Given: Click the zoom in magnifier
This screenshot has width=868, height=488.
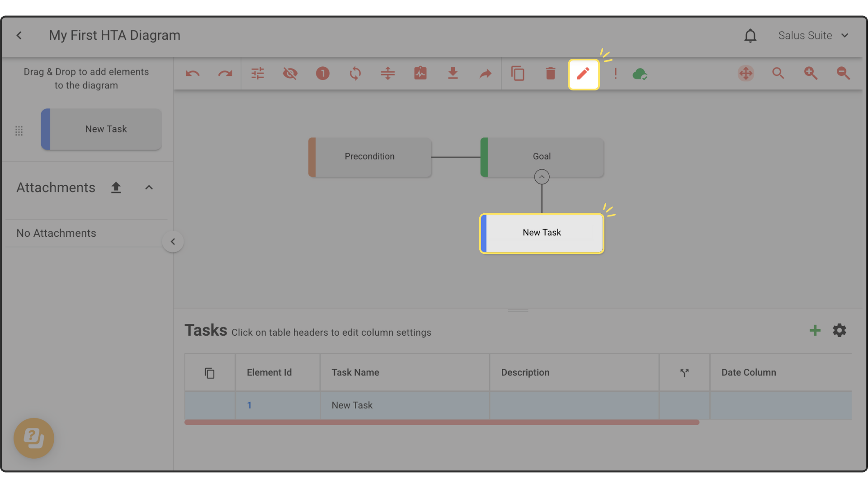Looking at the screenshot, I should point(811,74).
